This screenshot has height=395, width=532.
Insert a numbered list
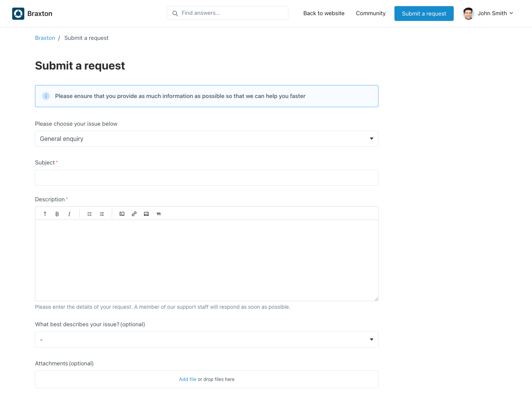tap(102, 214)
